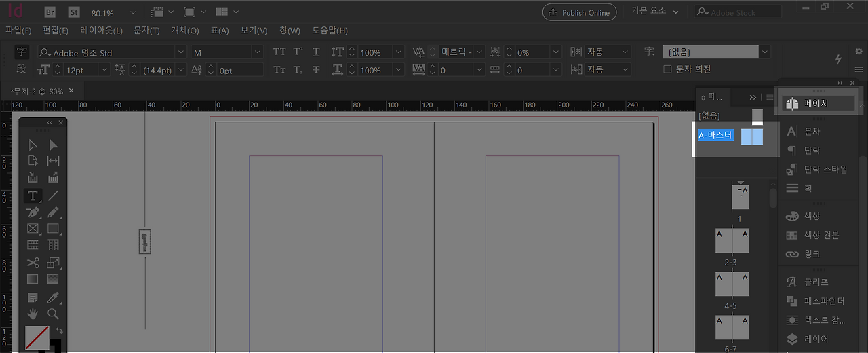Select the Rectangle shape tool
Screen dimensions: 868x353
point(53,229)
